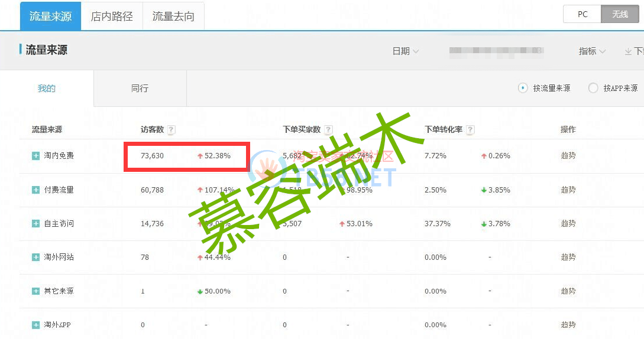Switch to PC view
The image size is (644, 339).
(x=582, y=14)
